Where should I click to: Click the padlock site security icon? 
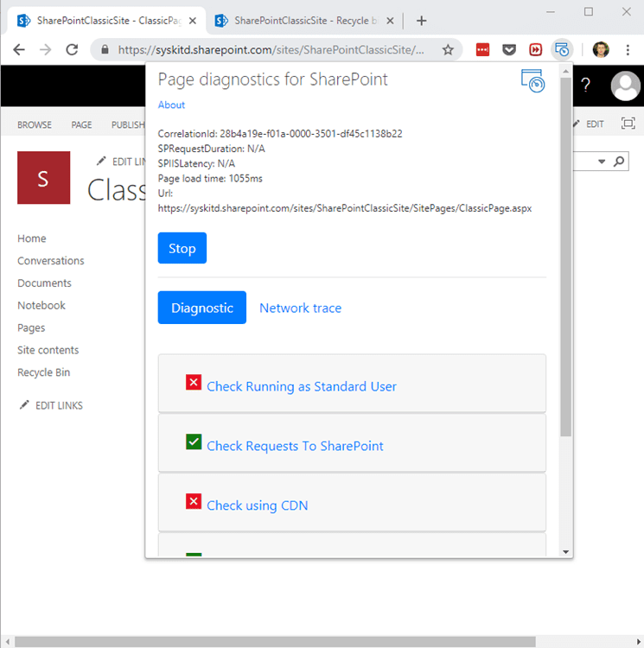tap(105, 50)
